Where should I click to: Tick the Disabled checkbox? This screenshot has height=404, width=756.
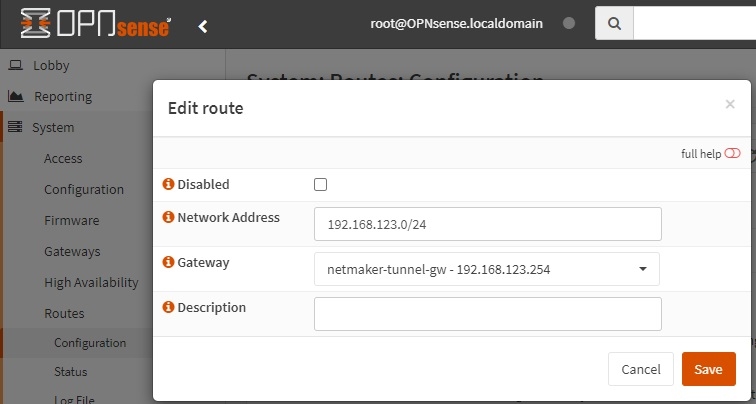[x=321, y=184]
